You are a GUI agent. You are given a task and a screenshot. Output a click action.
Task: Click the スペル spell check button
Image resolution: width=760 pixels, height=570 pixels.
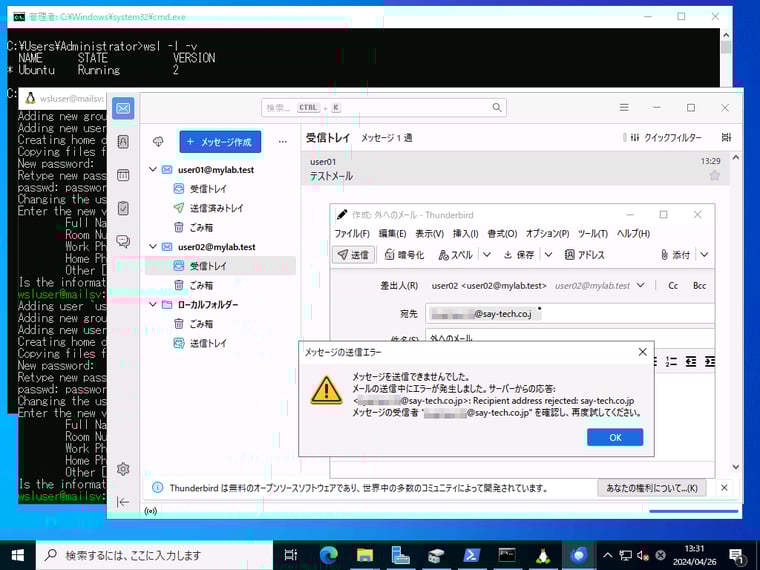click(455, 255)
